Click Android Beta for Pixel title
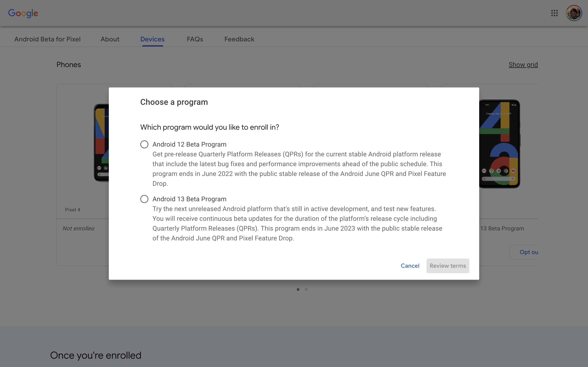Viewport: 588px width, 367px height. (47, 39)
